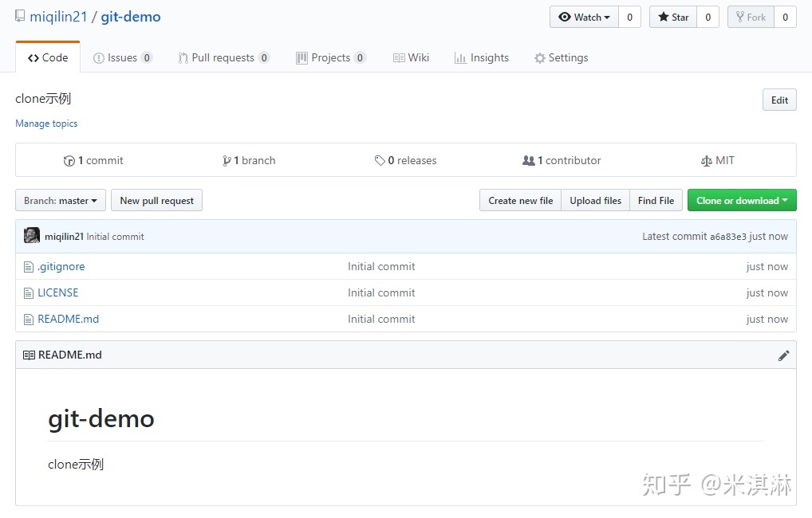
Task: Switch to the Issues tab
Action: tap(122, 57)
